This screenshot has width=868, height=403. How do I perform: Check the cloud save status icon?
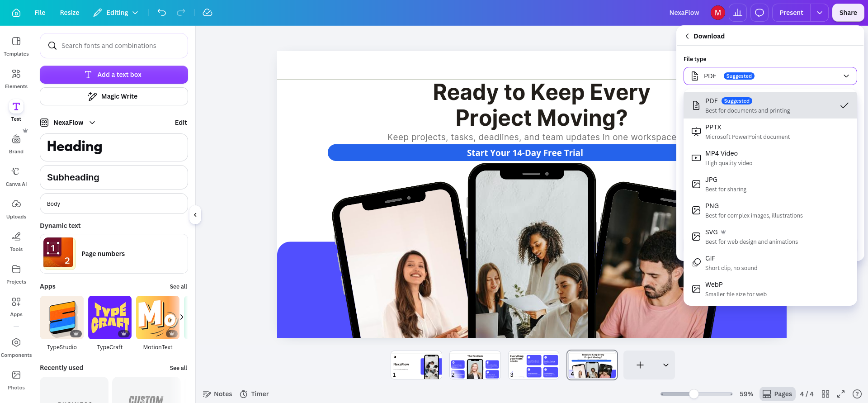208,13
